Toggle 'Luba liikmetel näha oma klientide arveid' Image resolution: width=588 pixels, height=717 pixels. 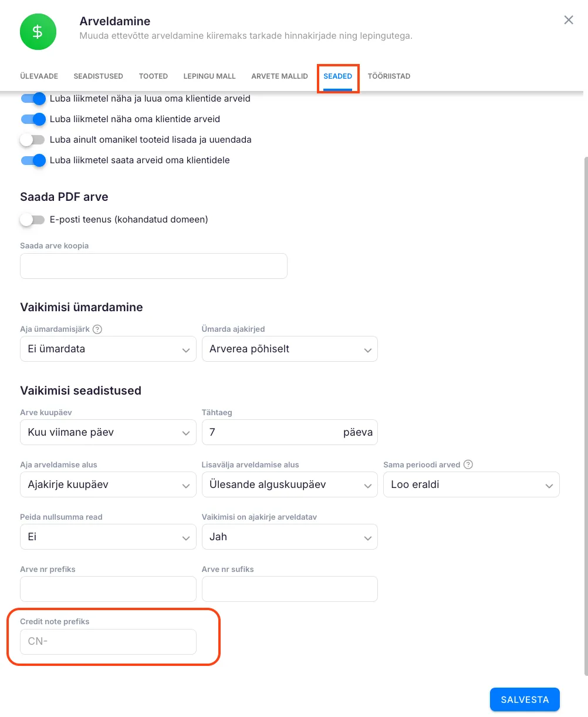(x=33, y=119)
